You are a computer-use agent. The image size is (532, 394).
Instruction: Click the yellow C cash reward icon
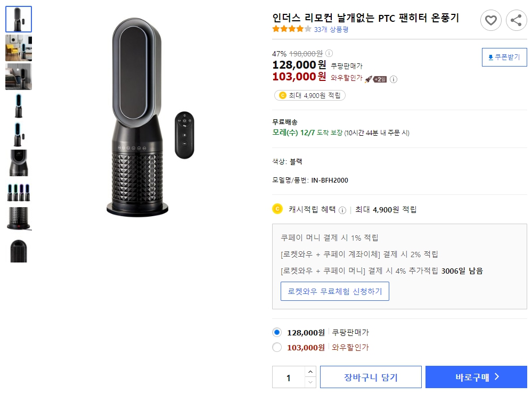click(x=276, y=209)
